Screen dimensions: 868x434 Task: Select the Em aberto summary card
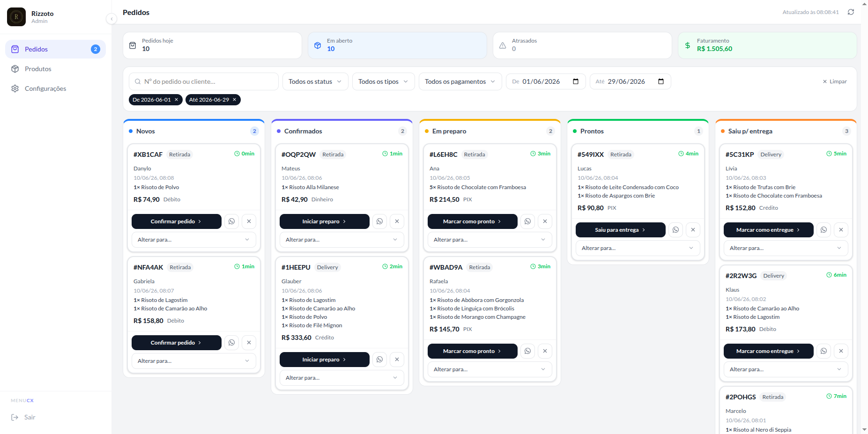(x=397, y=45)
